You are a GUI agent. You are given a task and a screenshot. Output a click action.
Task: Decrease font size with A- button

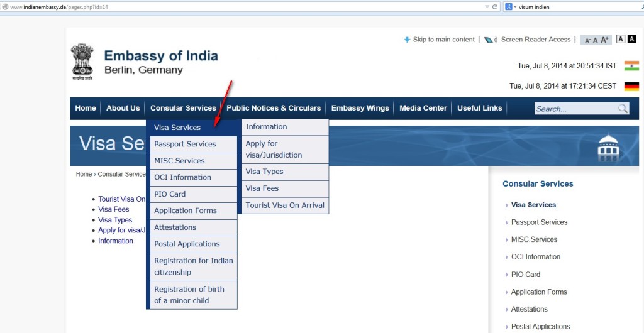point(588,40)
